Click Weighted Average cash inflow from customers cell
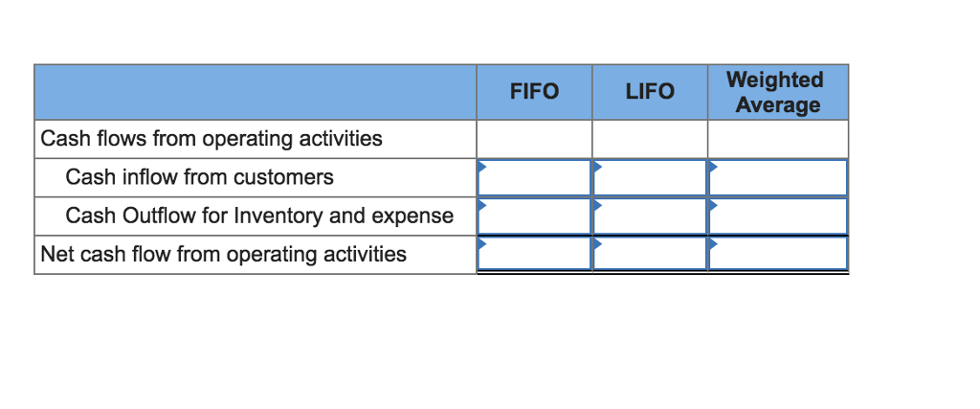The image size is (980, 409). pos(777,177)
